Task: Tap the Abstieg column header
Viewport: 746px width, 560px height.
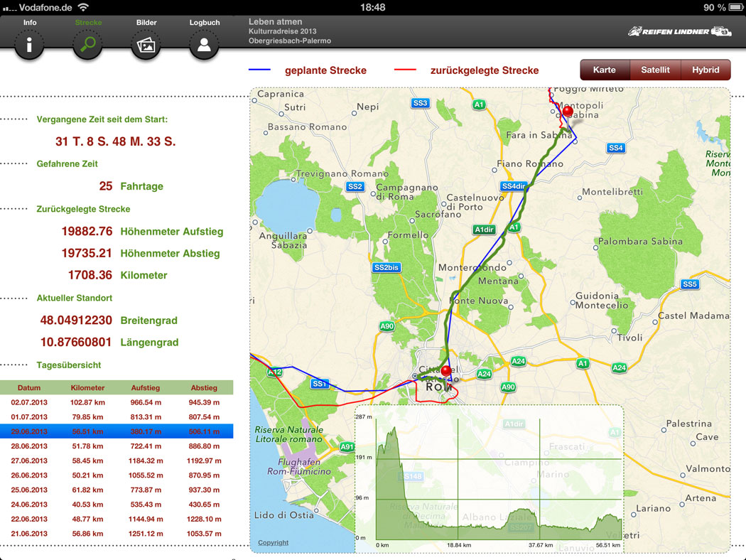Action: point(204,388)
